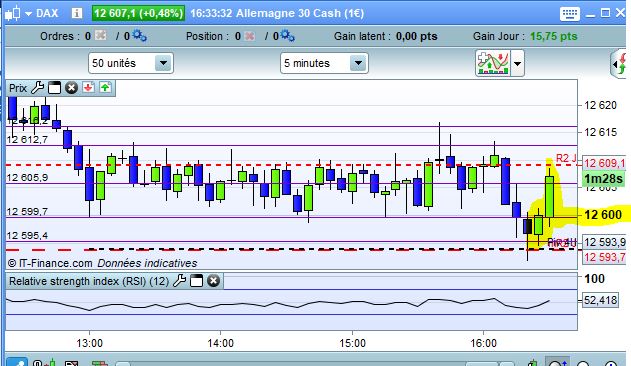This screenshot has width=631, height=366.
Task: Click the info icon next to DAX
Action: 76,13
